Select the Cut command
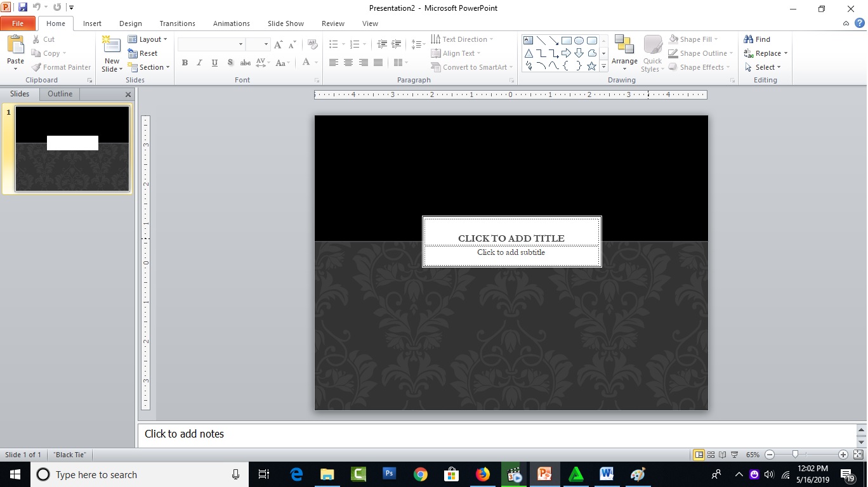Viewport: 868px width, 487px height. (44, 39)
